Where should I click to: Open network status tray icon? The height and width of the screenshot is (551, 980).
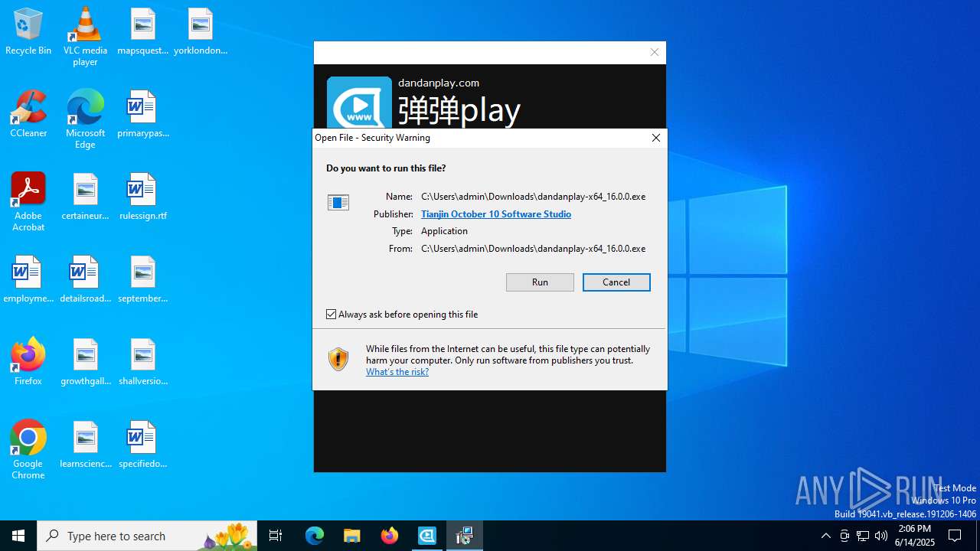point(863,536)
